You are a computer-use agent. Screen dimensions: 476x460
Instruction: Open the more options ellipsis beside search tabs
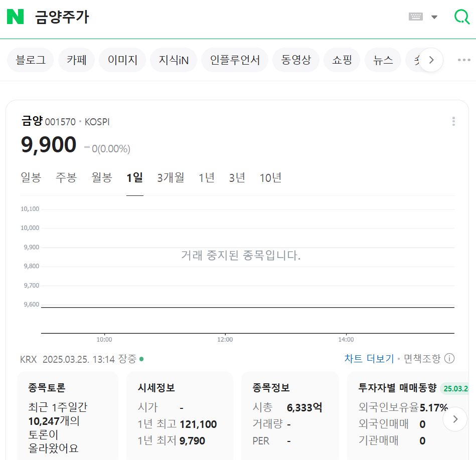coord(463,60)
